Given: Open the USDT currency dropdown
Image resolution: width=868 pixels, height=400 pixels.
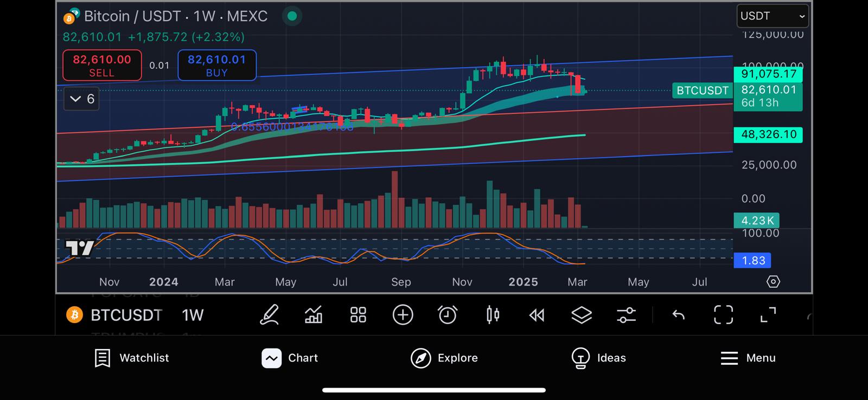Looking at the screenshot, I should 773,16.
